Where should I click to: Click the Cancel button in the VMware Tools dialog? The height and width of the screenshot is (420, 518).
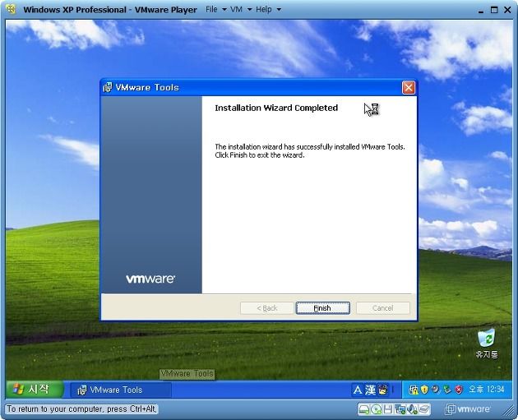[383, 308]
